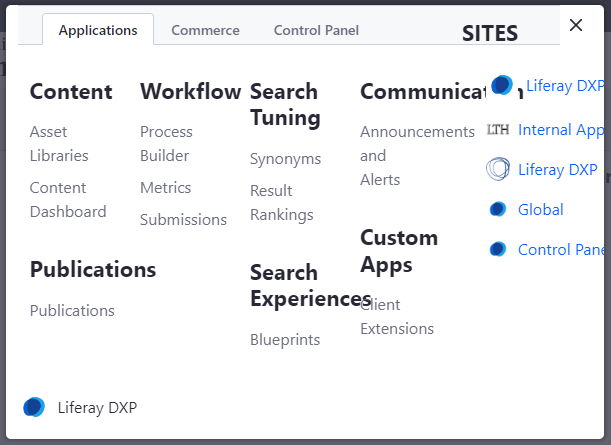Viewport: 611px width, 445px height.
Task: Click the Custom Apps heading
Action: pyautogui.click(x=399, y=251)
